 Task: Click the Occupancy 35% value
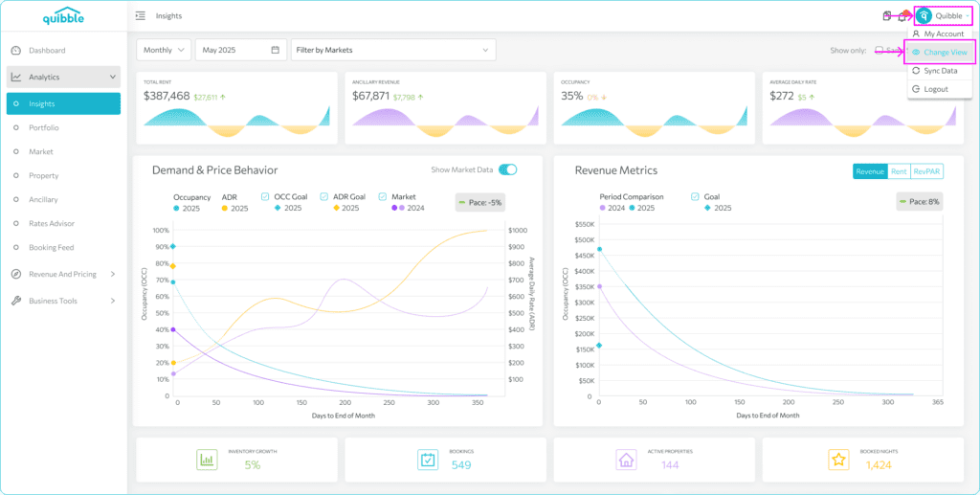tap(572, 97)
